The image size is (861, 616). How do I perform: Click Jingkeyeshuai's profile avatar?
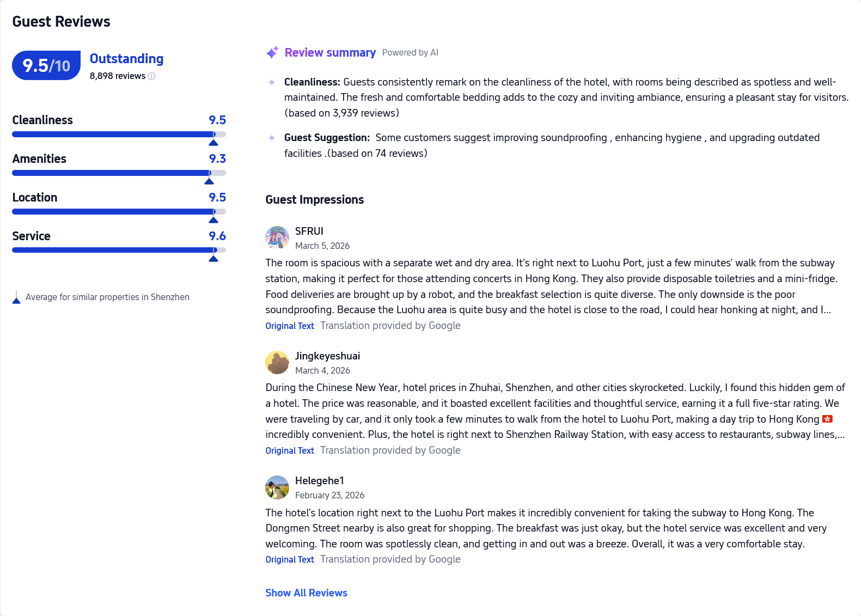pos(277,362)
